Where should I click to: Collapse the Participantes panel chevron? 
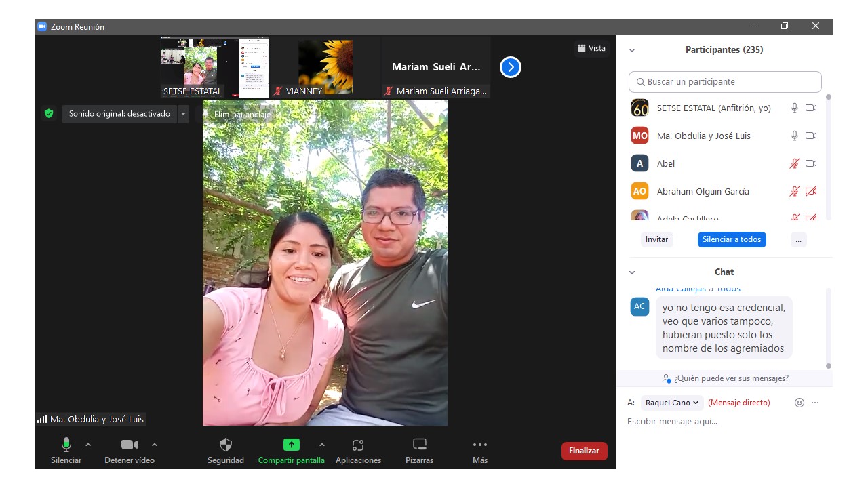click(632, 50)
